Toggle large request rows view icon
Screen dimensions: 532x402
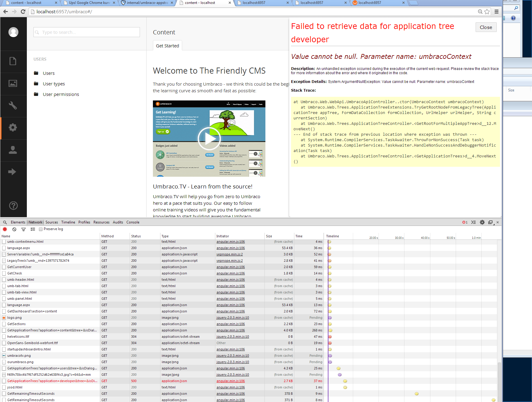[33, 229]
